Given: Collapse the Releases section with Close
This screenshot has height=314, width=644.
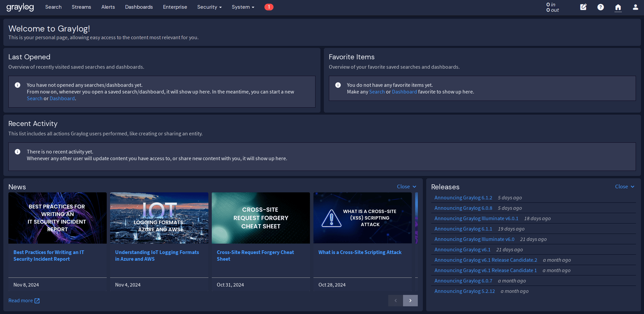Looking at the screenshot, I should [x=625, y=187].
